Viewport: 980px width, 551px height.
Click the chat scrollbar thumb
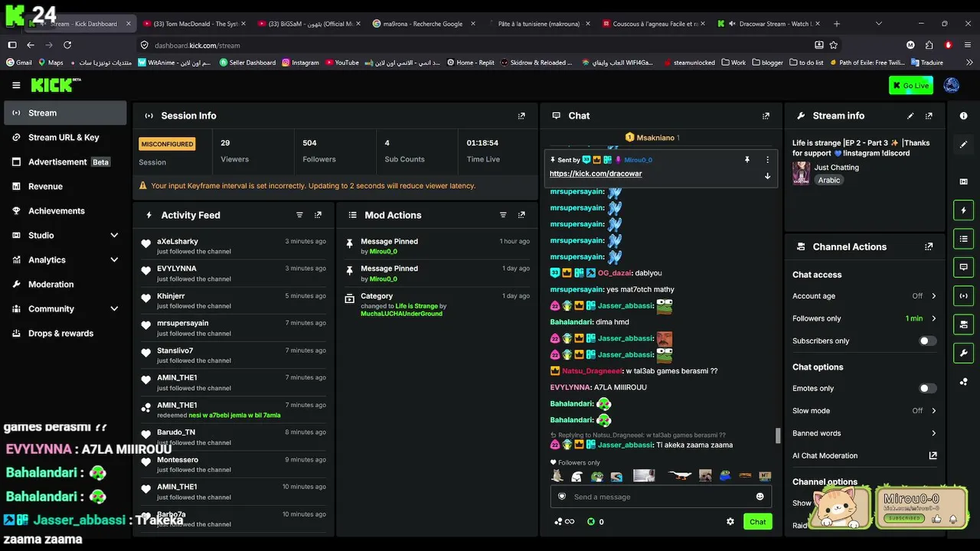pyautogui.click(x=778, y=435)
